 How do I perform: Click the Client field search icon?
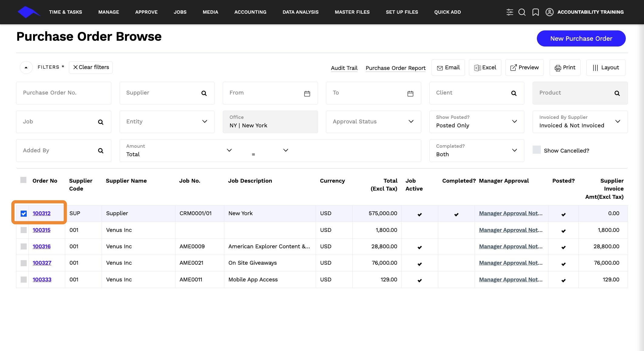click(514, 93)
